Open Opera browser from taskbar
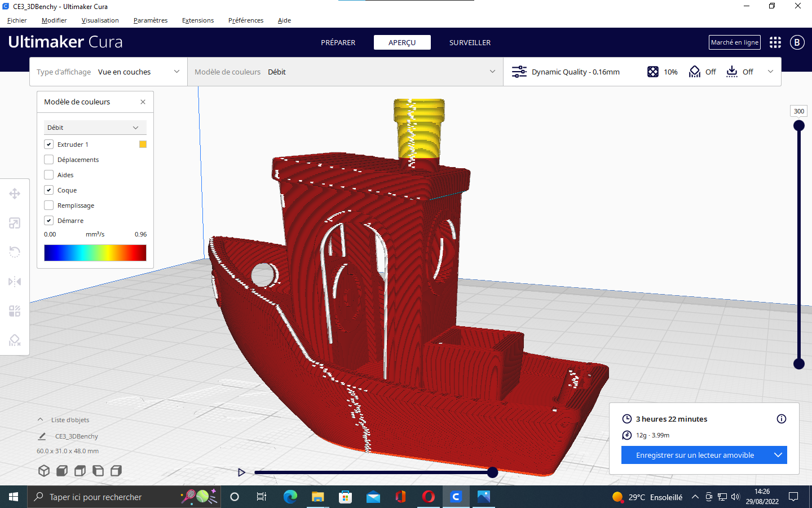Image resolution: width=812 pixels, height=508 pixels. pos(429,497)
